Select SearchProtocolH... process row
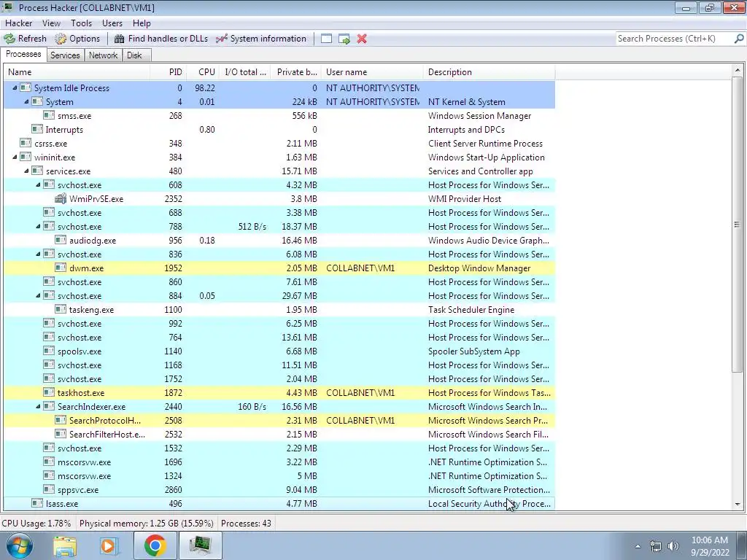This screenshot has width=747, height=560. pos(279,421)
